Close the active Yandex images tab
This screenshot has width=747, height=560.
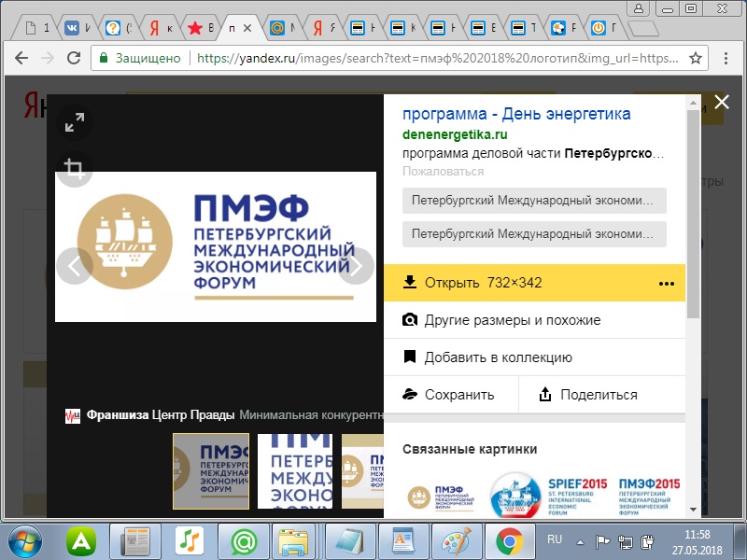coord(247,29)
